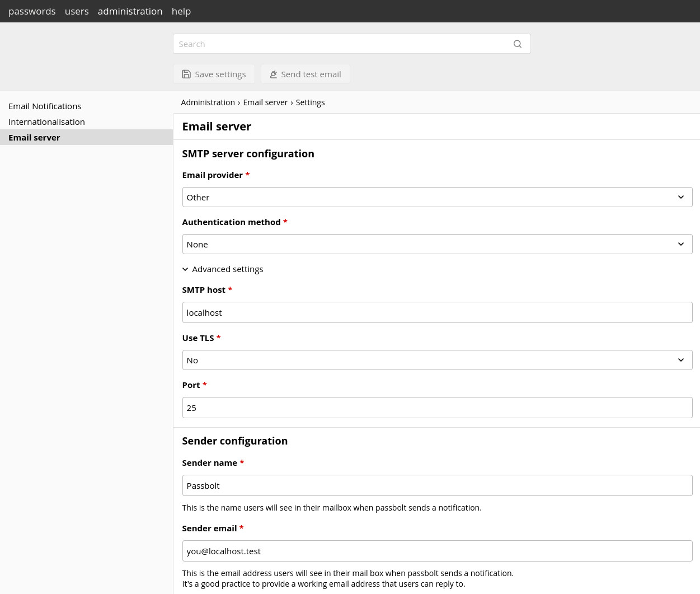Click the Sender email input showing you@localhost.test
The image size is (700, 594).
437,551
